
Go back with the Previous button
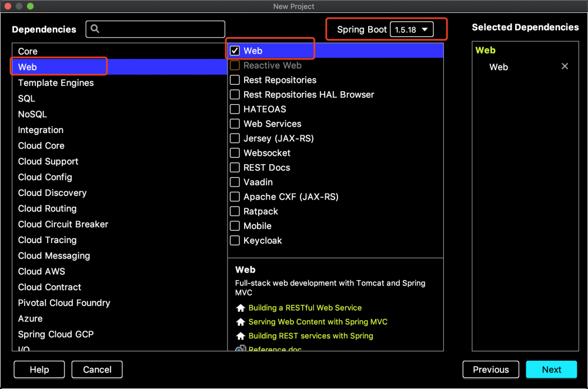pyautogui.click(x=491, y=370)
